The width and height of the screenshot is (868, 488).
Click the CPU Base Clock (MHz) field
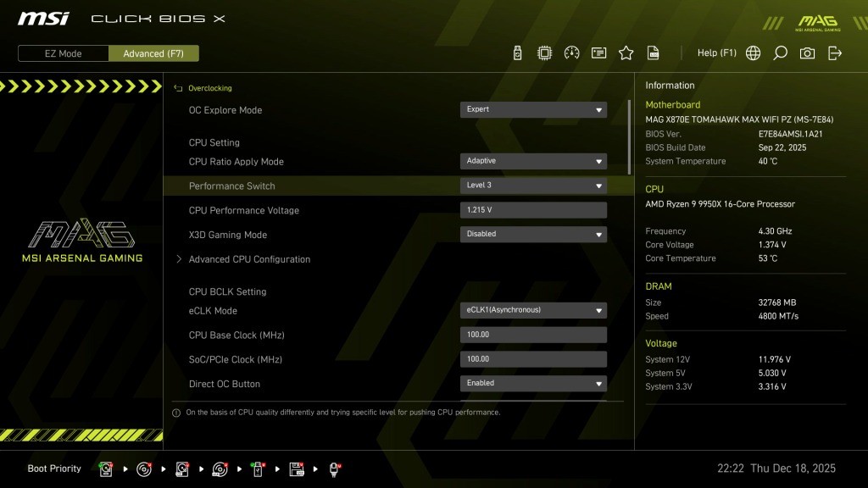pyautogui.click(x=533, y=335)
